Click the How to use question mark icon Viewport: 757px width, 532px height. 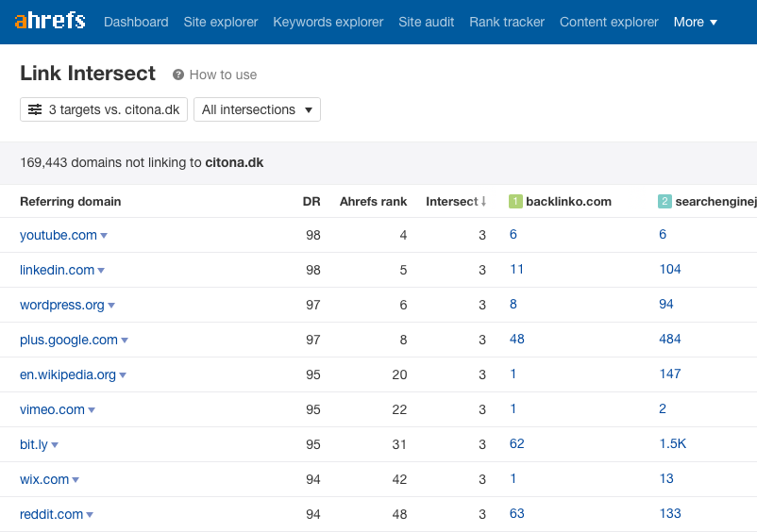(x=178, y=75)
